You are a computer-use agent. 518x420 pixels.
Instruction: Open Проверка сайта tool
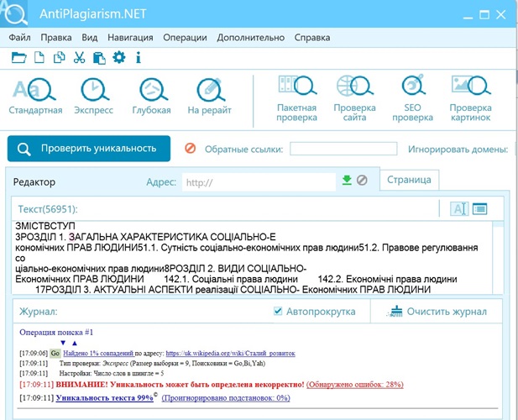tap(354, 98)
